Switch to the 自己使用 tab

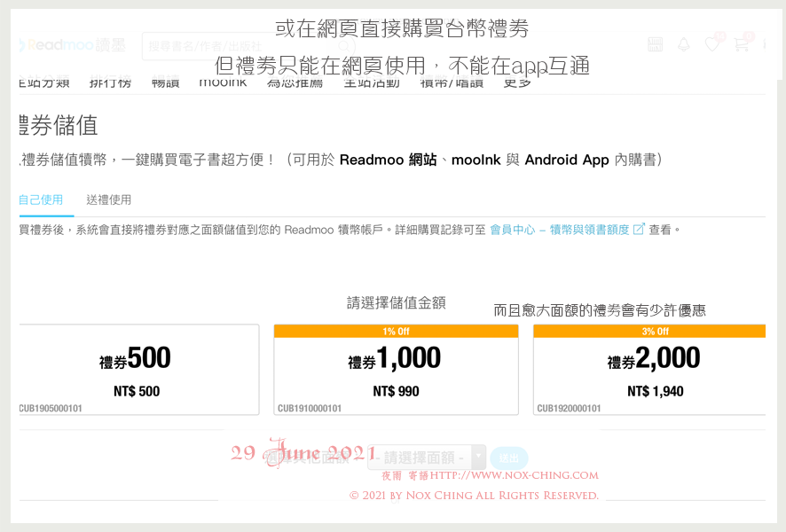41,199
